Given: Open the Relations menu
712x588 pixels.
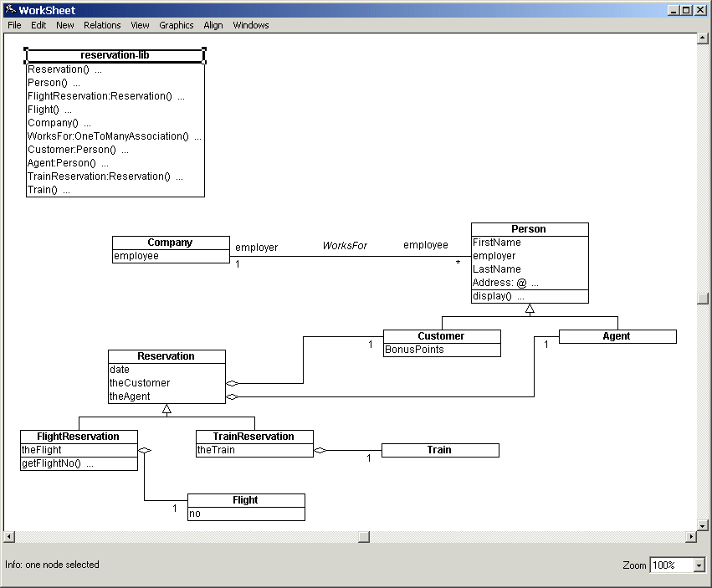Looking at the screenshot, I should tap(102, 25).
